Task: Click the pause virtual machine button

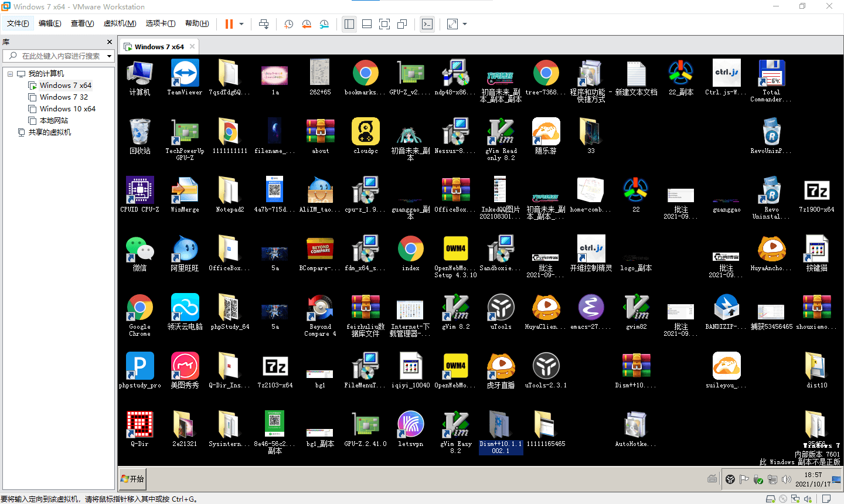Action: pos(229,24)
